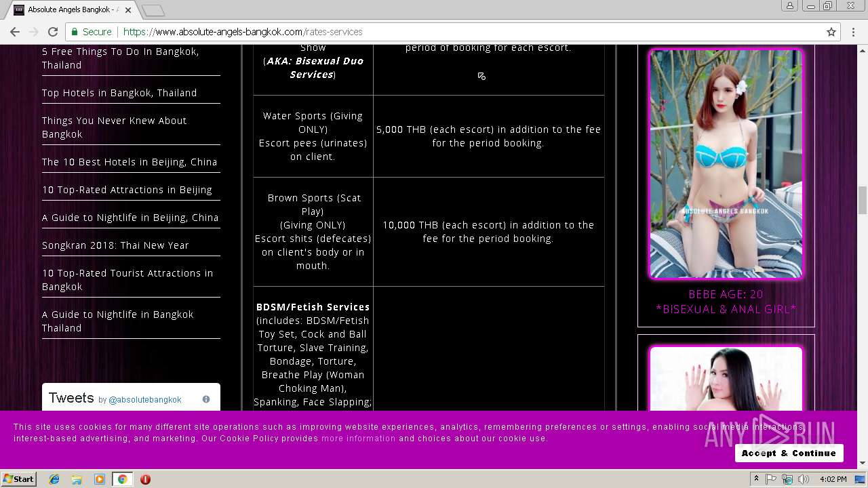Open 'Songkran 2018: Thai New Year' link
This screenshot has height=488, width=868.
tap(115, 245)
